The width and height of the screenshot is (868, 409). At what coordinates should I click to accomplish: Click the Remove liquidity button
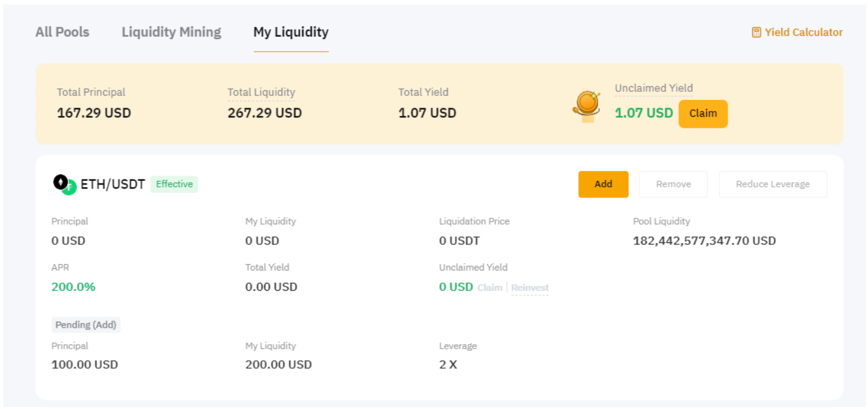click(x=673, y=184)
